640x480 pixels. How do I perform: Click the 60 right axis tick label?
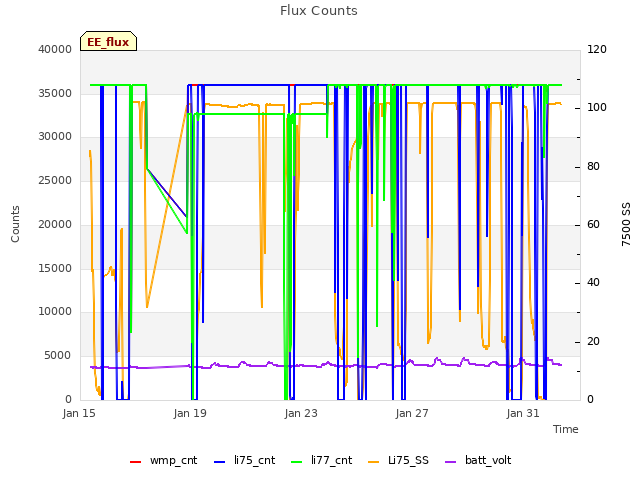pyautogui.click(x=593, y=224)
